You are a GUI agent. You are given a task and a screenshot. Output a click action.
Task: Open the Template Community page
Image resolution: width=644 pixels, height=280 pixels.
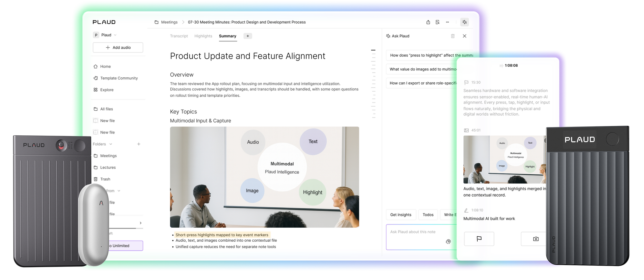click(119, 78)
